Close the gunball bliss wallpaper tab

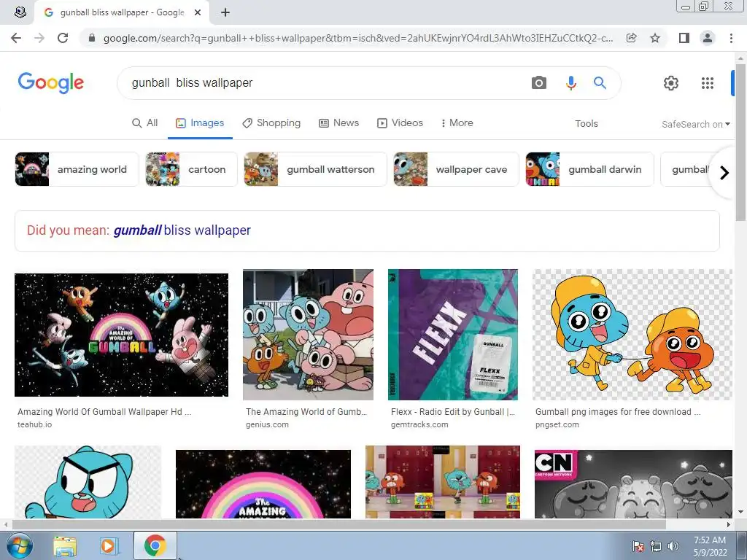(x=198, y=12)
